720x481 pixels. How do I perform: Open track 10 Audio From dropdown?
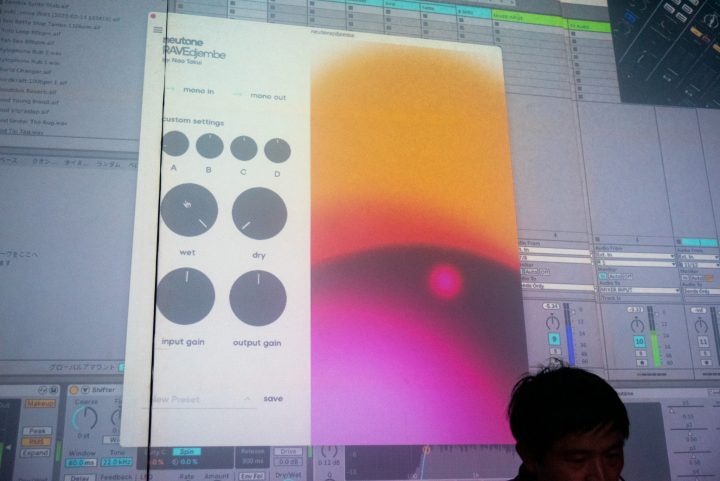(635, 255)
